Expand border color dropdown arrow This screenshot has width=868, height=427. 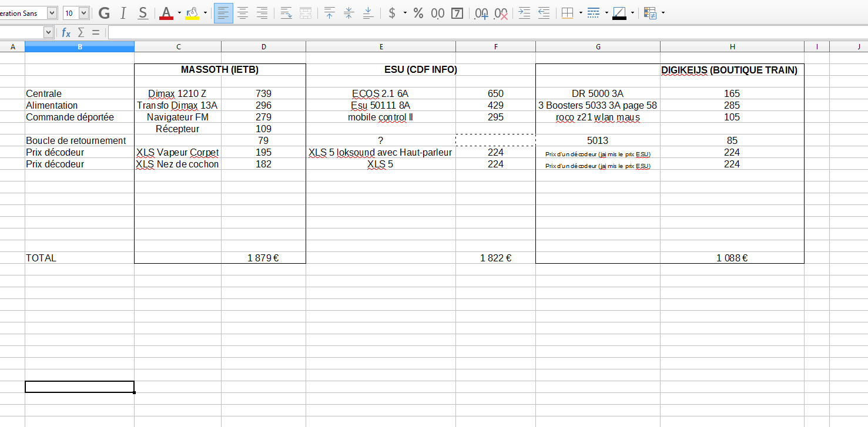(632, 13)
